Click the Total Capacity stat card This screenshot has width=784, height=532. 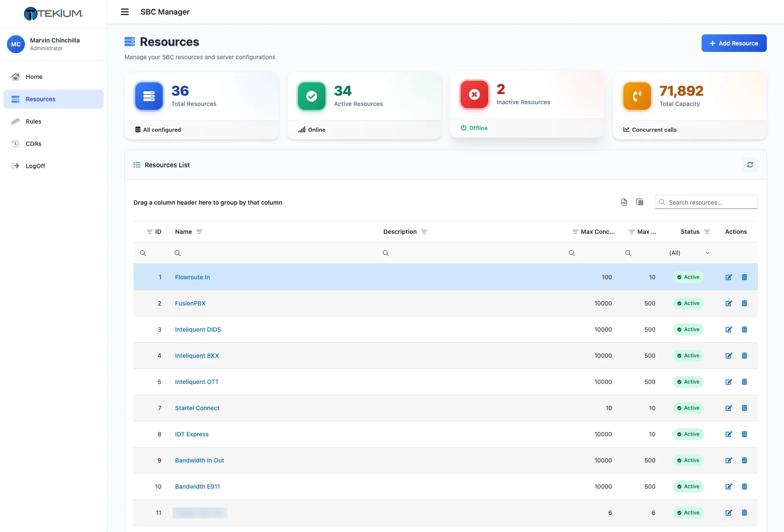click(x=690, y=106)
